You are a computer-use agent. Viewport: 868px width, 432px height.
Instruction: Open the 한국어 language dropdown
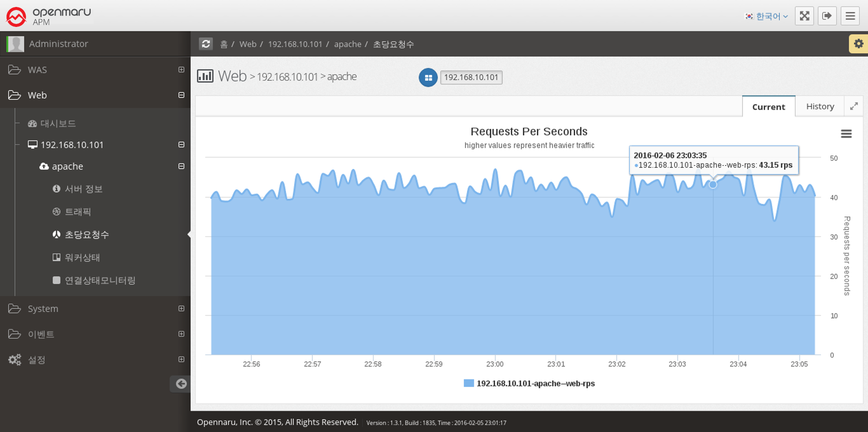(x=767, y=16)
